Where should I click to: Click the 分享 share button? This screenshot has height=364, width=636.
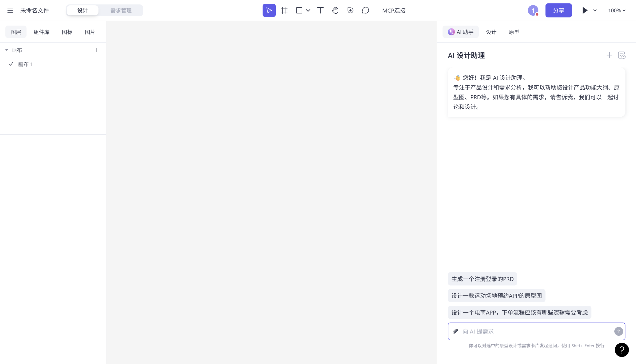tap(558, 10)
